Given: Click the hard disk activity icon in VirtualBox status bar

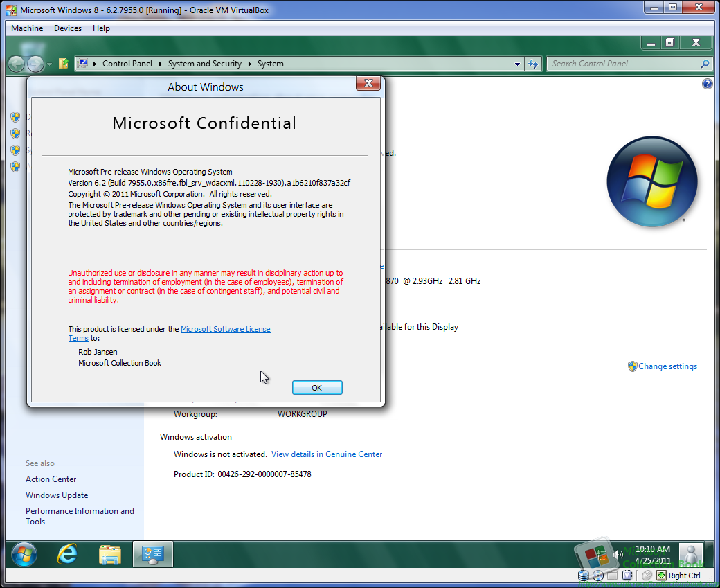Looking at the screenshot, I should (x=584, y=576).
